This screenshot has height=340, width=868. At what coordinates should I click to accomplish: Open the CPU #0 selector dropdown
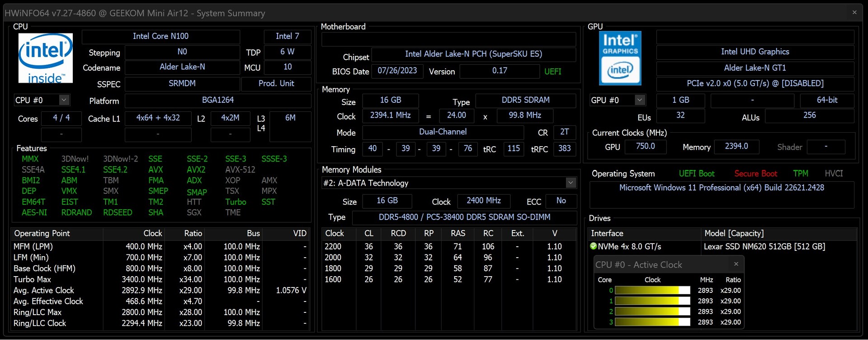64,100
